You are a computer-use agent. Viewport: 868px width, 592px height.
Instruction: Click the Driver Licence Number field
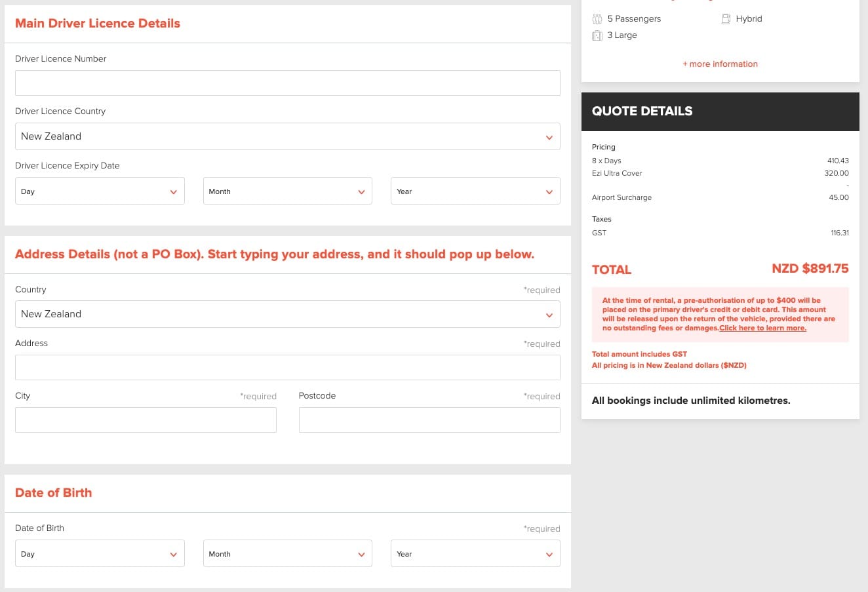click(287, 83)
